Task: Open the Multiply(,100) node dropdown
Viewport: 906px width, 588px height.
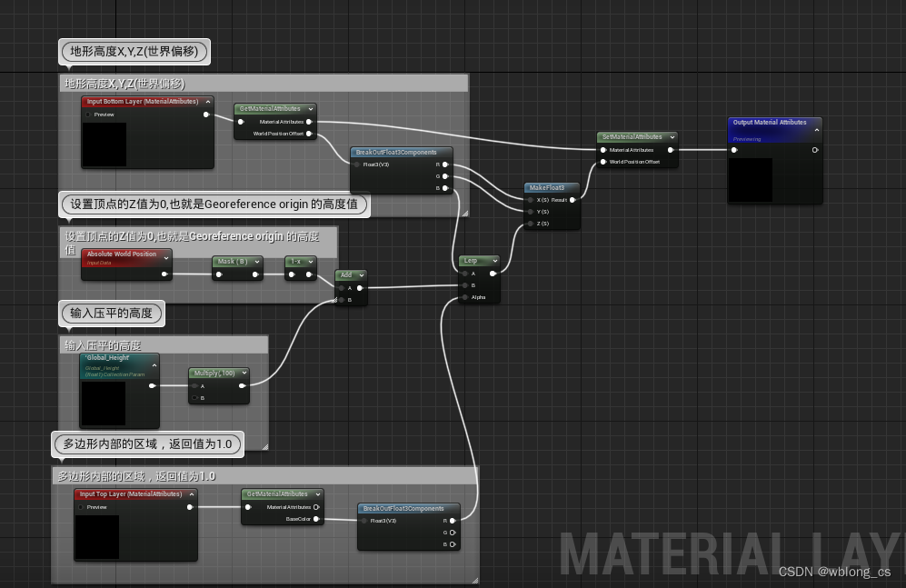Action: point(244,374)
